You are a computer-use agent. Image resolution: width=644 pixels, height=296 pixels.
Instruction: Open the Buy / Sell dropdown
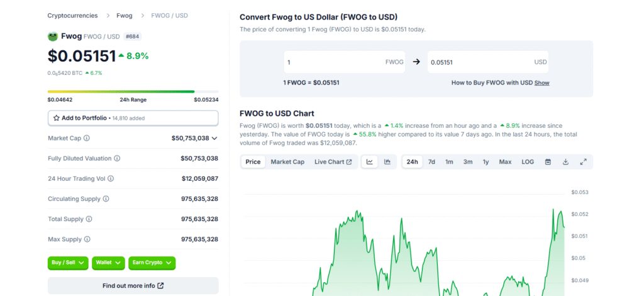pyautogui.click(x=68, y=263)
